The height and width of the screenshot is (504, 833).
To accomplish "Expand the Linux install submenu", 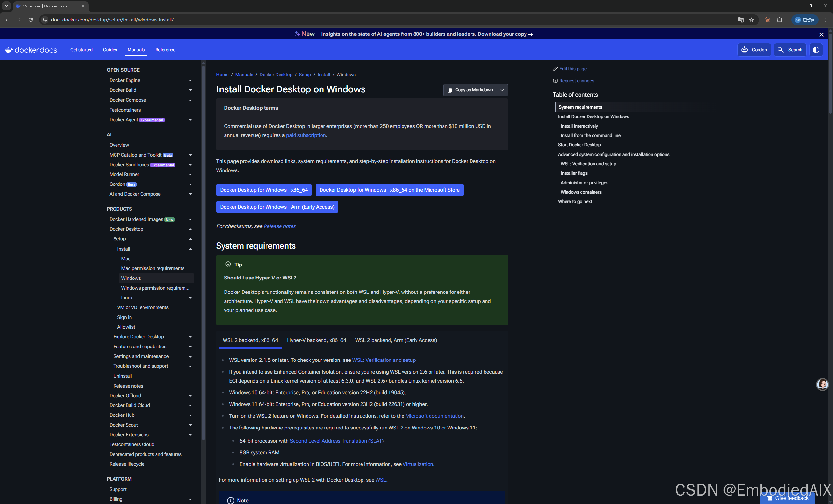I will (x=190, y=298).
